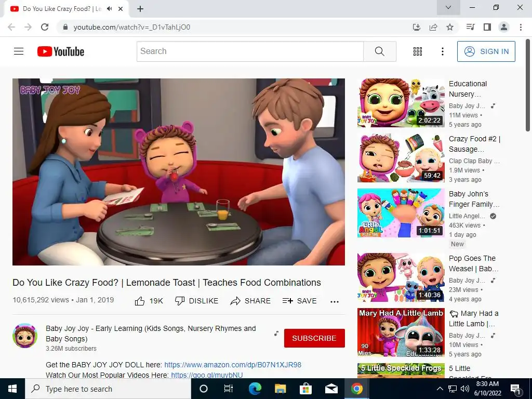The image size is (532, 399).
Task: View site info via lock icon
Action: point(65,27)
